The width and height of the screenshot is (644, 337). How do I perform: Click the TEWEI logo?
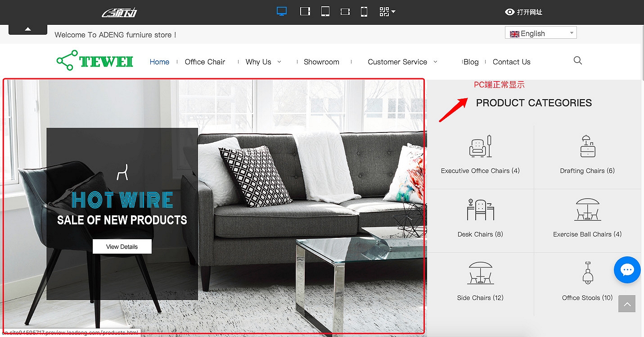pos(95,61)
